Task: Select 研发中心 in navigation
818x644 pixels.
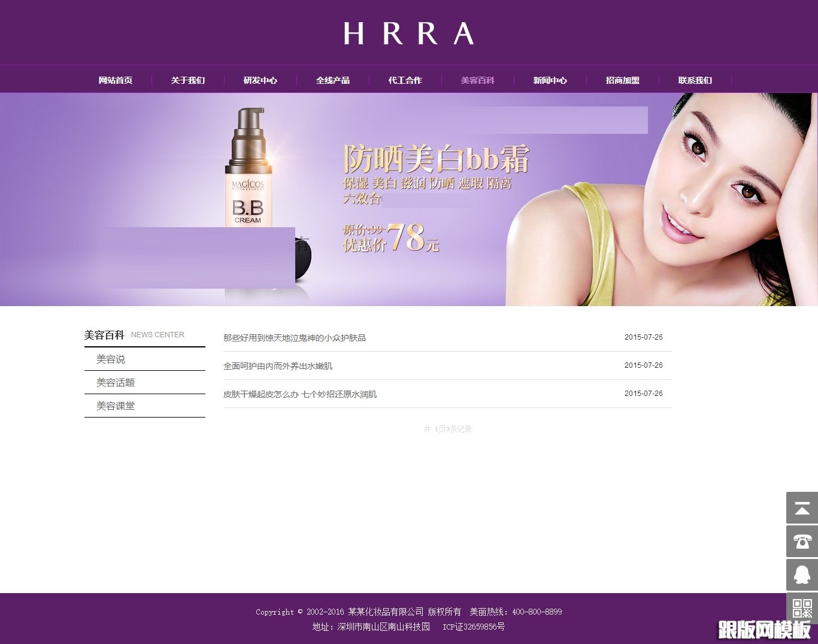Action: (x=260, y=80)
